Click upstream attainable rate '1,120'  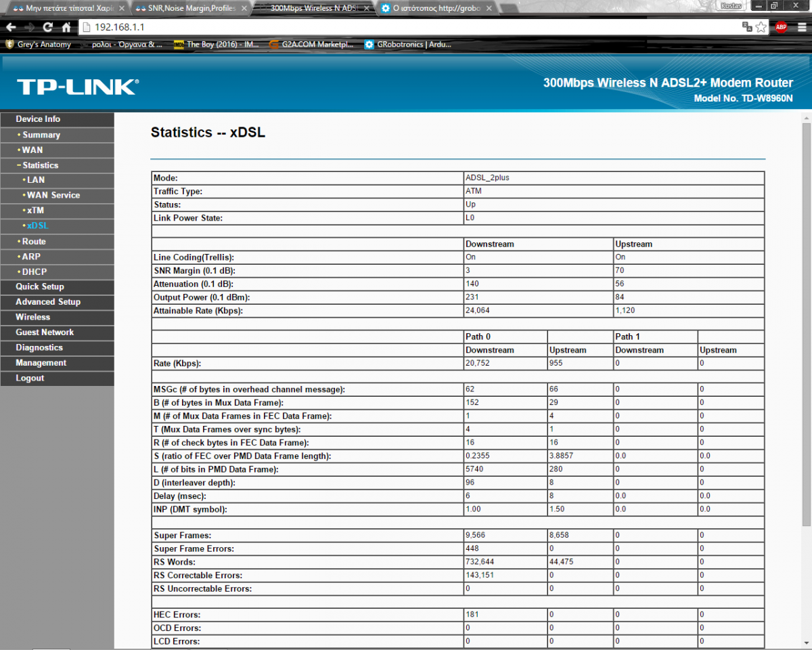625,311
